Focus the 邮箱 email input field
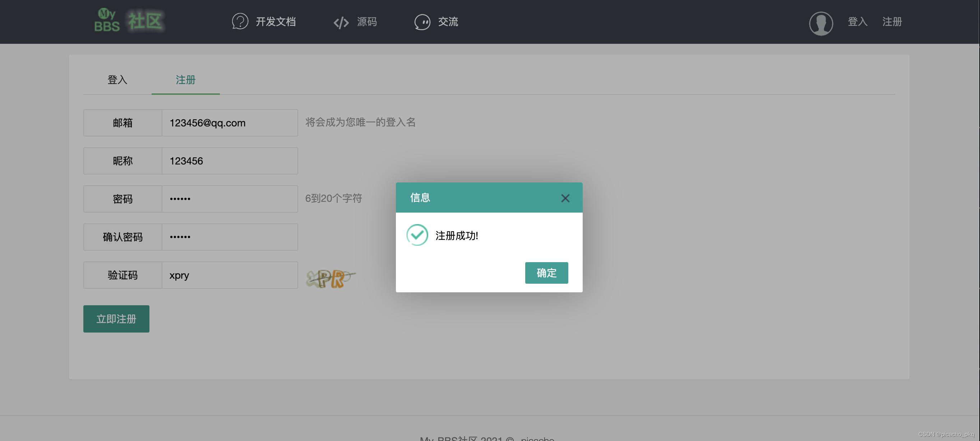 [230, 122]
